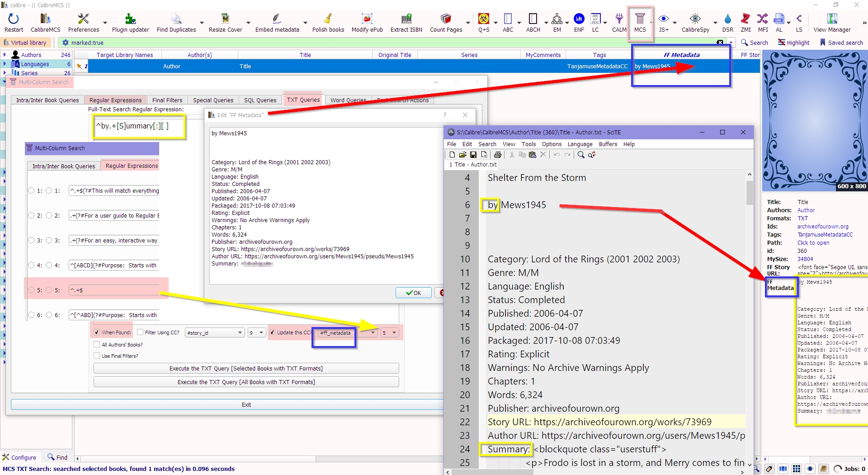Click the ENF blue chart icon
Image resolution: width=868 pixels, height=475 pixels.
tap(579, 19)
